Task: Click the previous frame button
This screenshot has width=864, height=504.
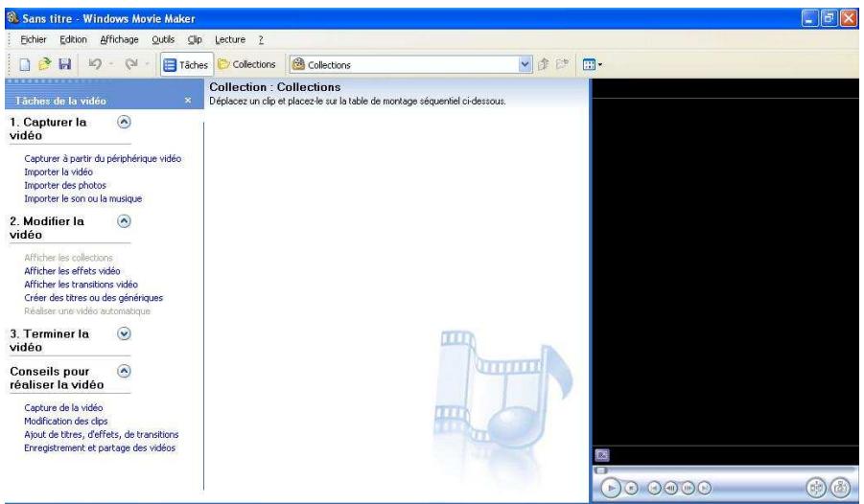Action: tap(670, 488)
